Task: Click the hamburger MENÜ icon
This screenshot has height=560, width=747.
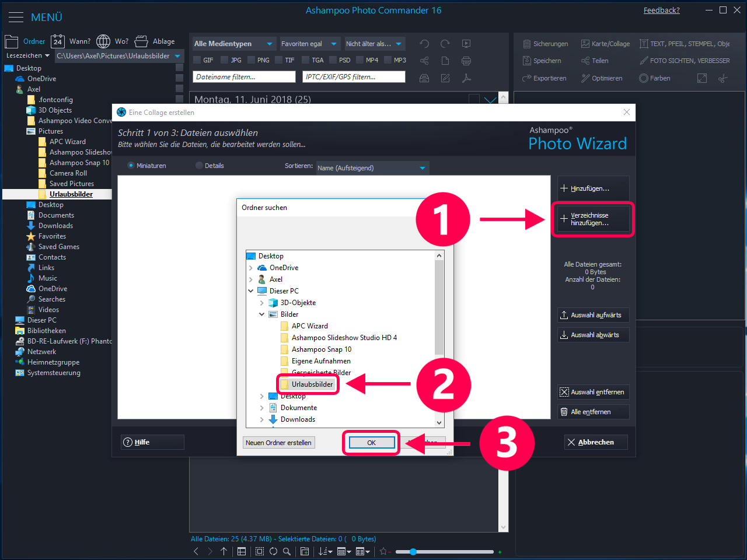Action: coord(16,17)
